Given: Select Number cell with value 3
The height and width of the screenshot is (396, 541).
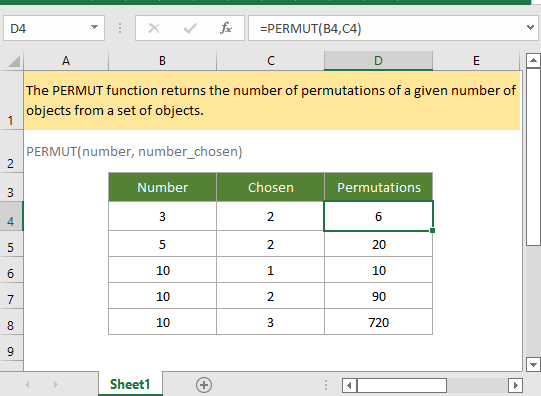Looking at the screenshot, I should [x=163, y=216].
